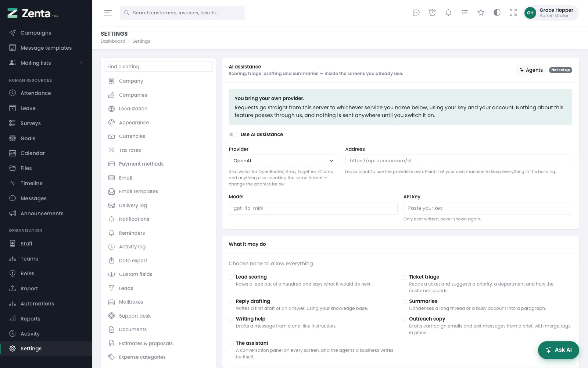Select Localization settings section
This screenshot has height=368, width=588.
click(x=158, y=109)
